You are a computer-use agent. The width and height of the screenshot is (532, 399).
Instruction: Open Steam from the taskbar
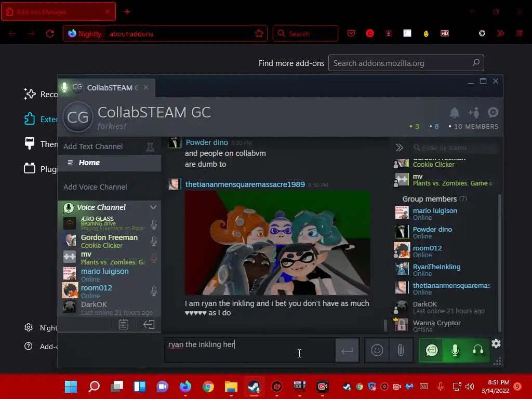(x=254, y=387)
